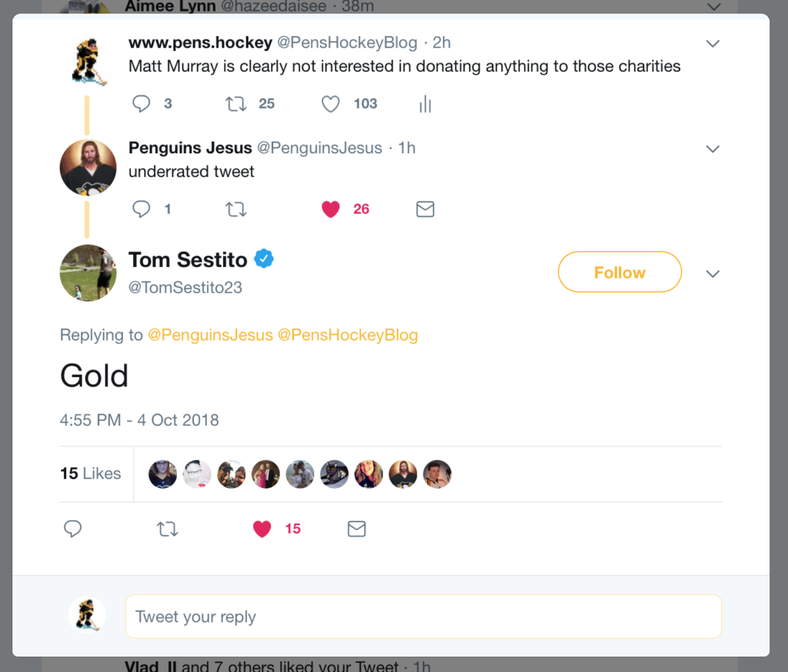Click the Tweet your reply field
Image resolution: width=788 pixels, height=672 pixels.
pos(423,617)
